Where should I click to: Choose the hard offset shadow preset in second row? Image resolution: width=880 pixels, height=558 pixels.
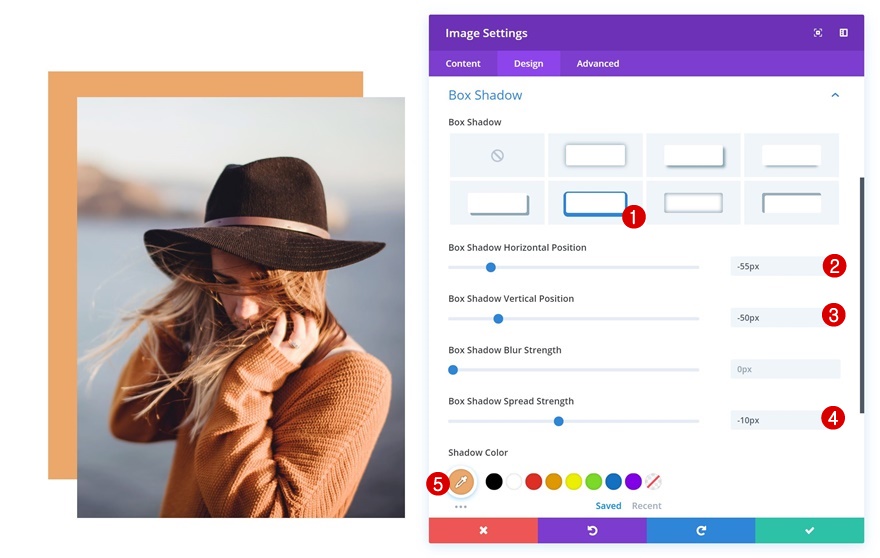[x=497, y=203]
